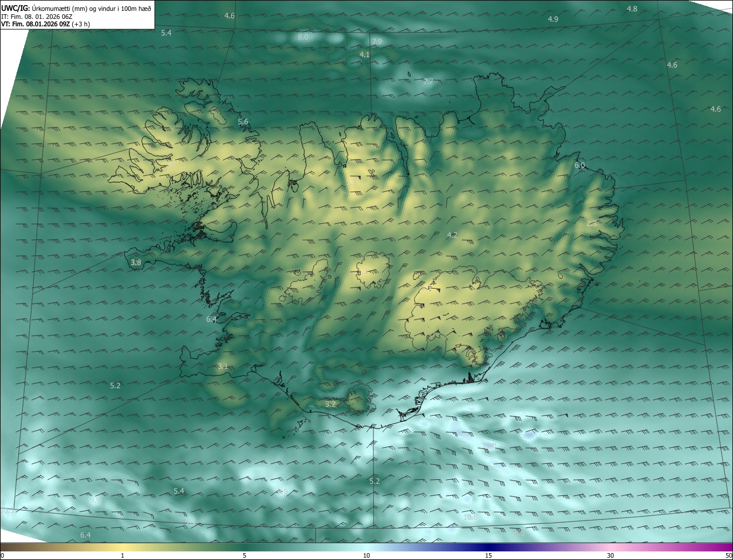This screenshot has width=733, height=560.
Task: Click the 8.0 value label on the map
Action: pyautogui.click(x=303, y=37)
